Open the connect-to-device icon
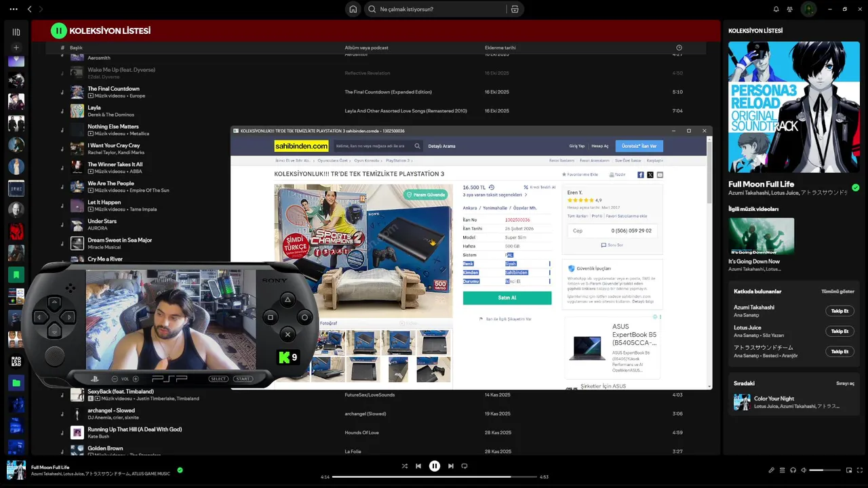This screenshot has height=488, width=868. tap(793, 470)
